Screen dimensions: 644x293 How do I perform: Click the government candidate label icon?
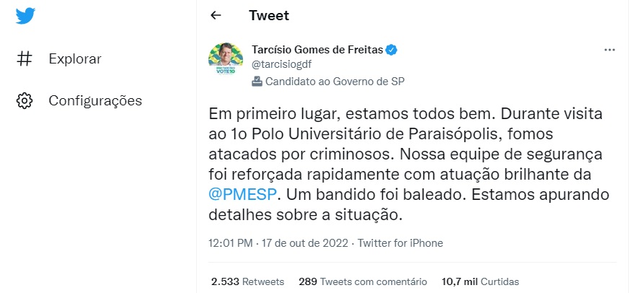(x=257, y=82)
